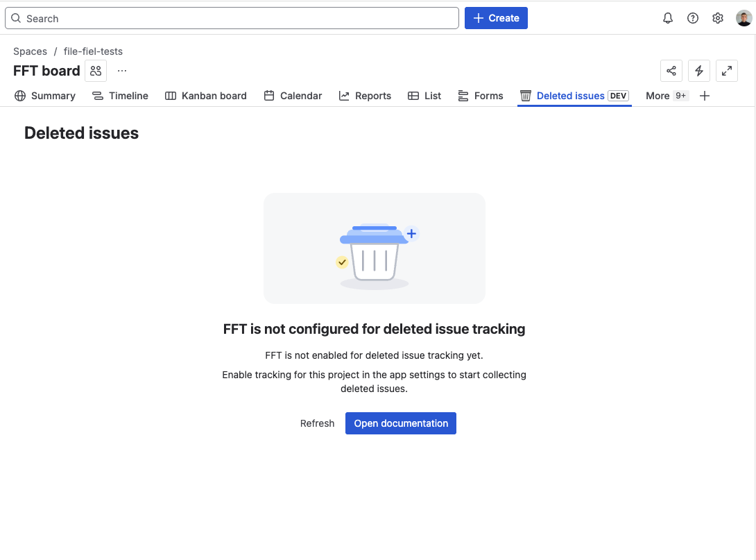Click the Refresh button

317,423
